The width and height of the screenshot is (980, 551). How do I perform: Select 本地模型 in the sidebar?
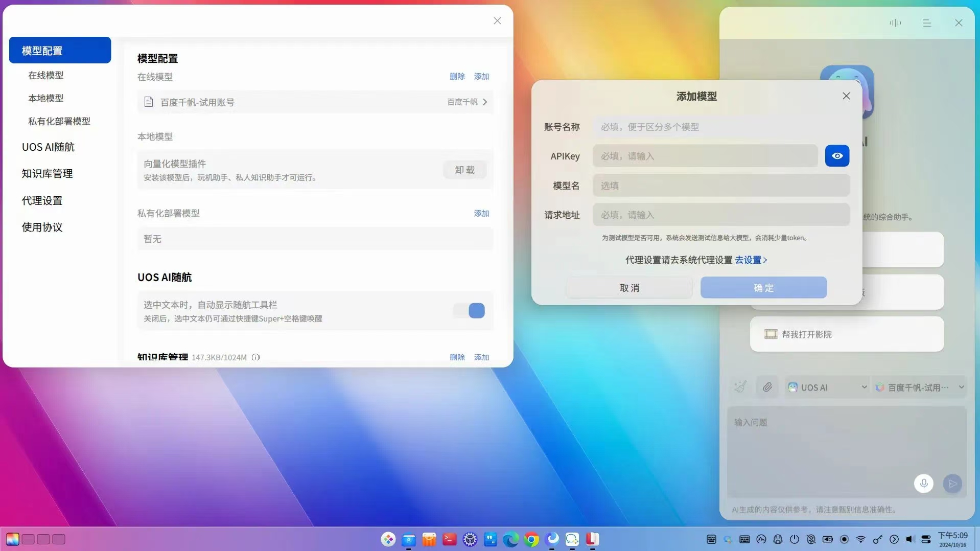46,98
